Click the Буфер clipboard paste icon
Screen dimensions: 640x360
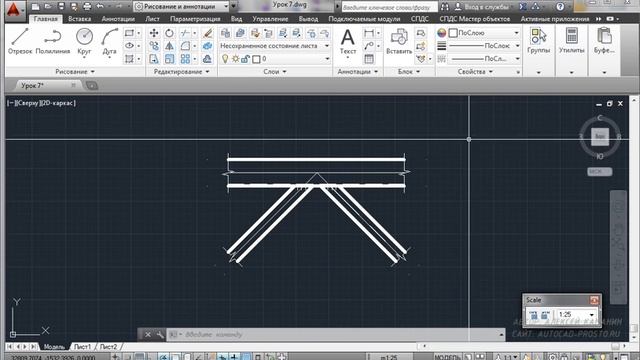pyautogui.click(x=604, y=40)
